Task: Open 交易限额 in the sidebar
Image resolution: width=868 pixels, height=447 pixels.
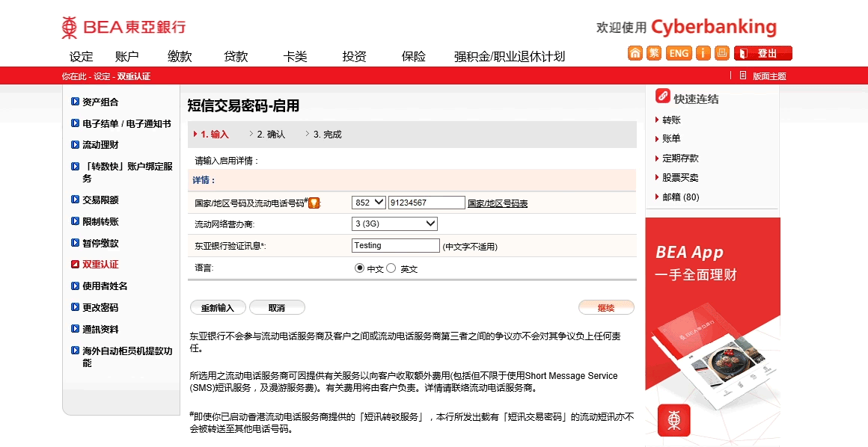Action: point(100,200)
